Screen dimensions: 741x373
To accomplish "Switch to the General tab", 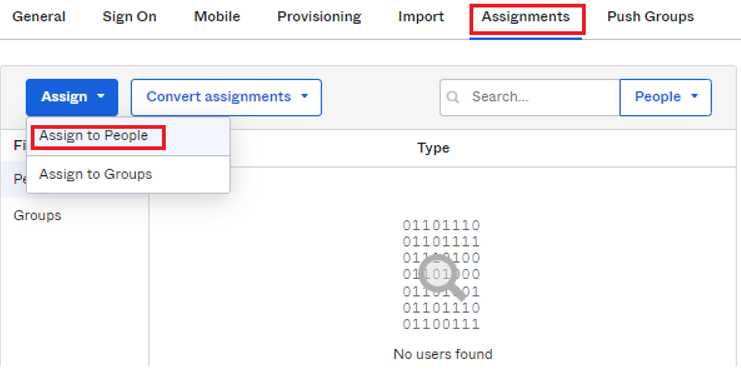I will [39, 17].
